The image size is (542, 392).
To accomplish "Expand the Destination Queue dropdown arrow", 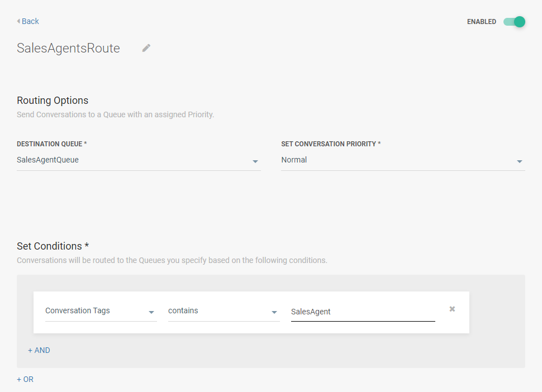I will (255, 161).
